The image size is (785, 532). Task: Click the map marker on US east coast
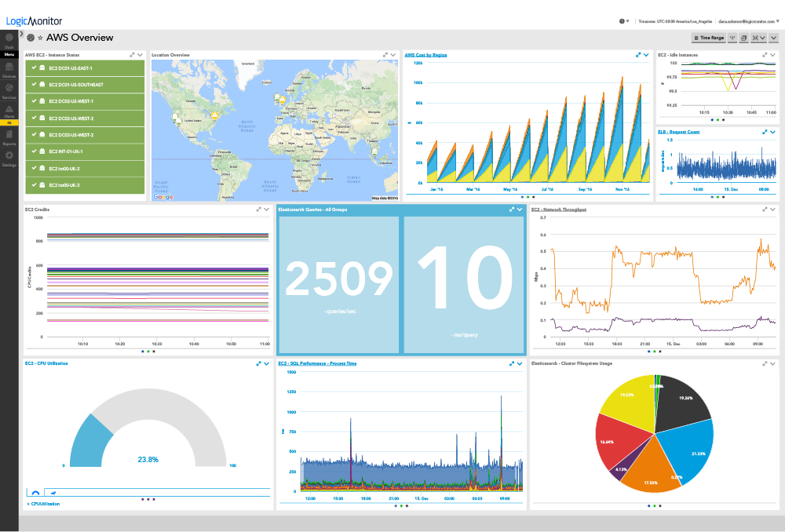[215, 115]
